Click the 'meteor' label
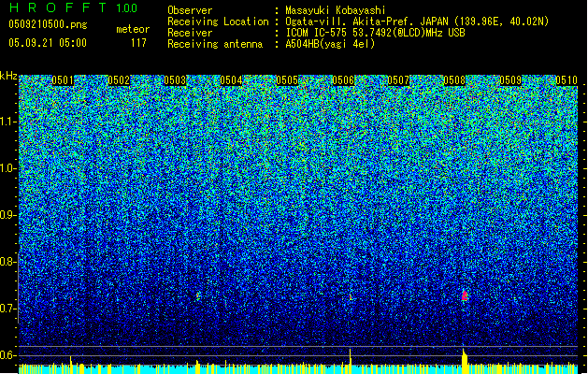The height and width of the screenshot is (374, 588). (133, 29)
